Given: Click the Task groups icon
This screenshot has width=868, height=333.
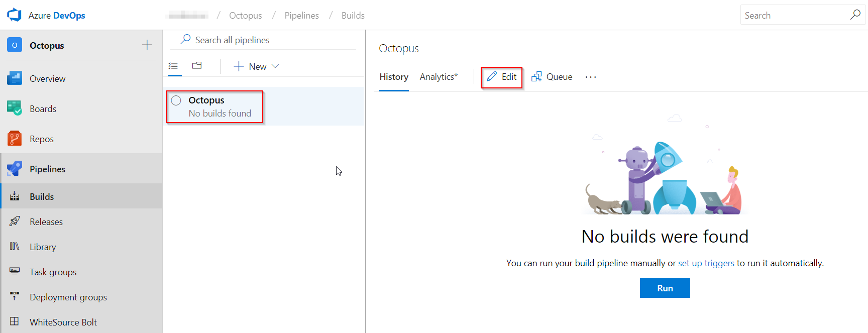Looking at the screenshot, I should [x=15, y=272].
